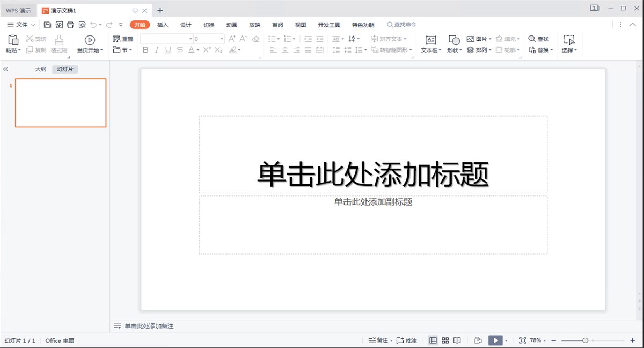The width and height of the screenshot is (644, 348).
Task: Click the 形状 shapes icon
Action: click(x=454, y=40)
